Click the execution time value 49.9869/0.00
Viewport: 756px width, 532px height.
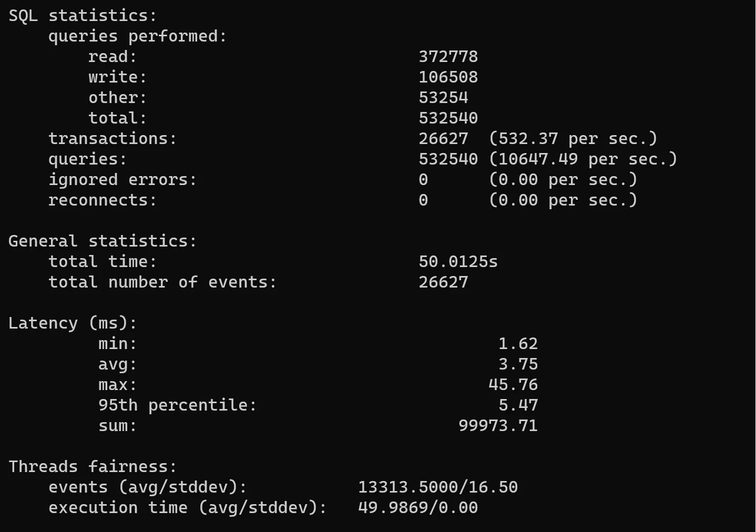[x=418, y=508]
